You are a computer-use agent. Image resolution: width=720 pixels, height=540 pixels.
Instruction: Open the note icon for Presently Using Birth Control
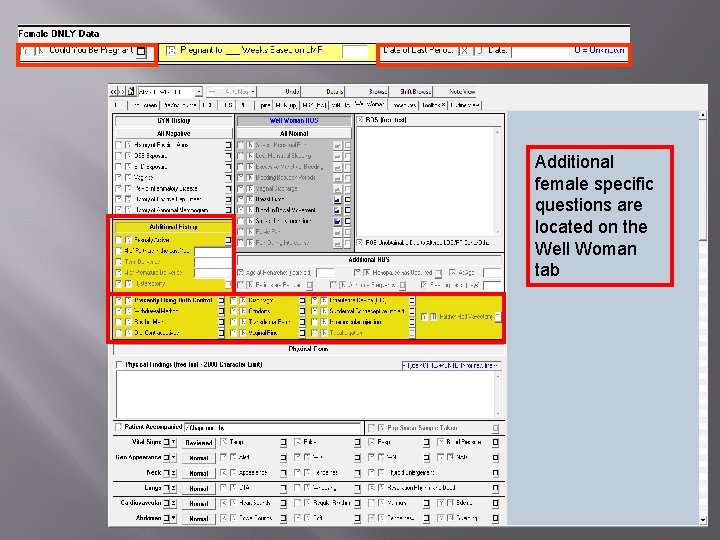pos(221,301)
